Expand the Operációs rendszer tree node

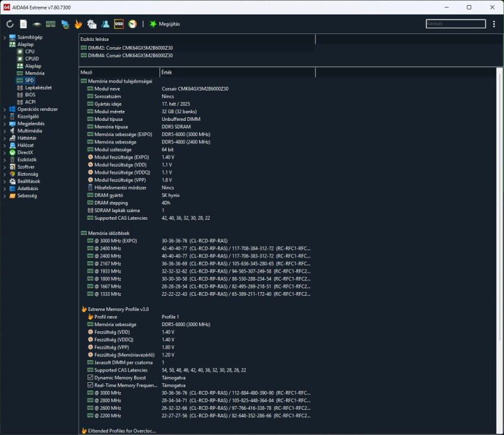coord(4,110)
